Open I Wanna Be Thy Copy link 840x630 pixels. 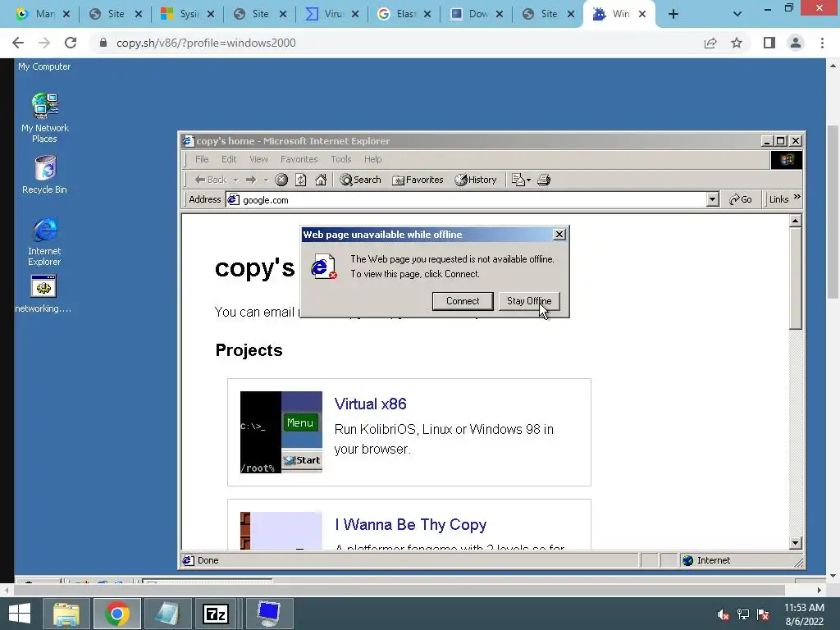(x=410, y=524)
